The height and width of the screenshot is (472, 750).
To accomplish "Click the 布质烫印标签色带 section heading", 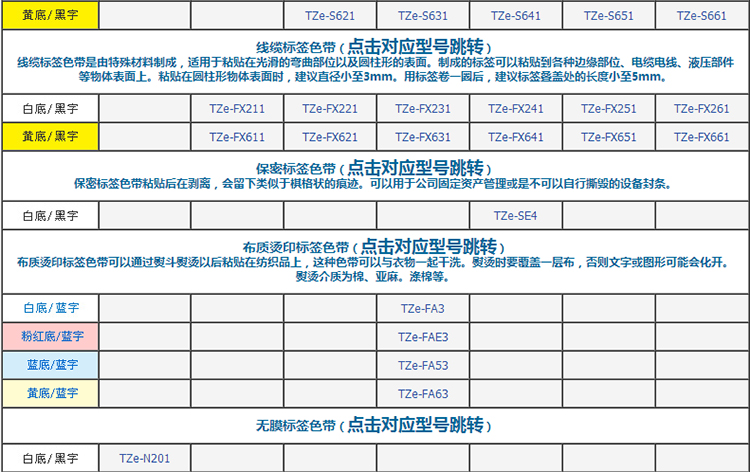I will coord(373,247).
